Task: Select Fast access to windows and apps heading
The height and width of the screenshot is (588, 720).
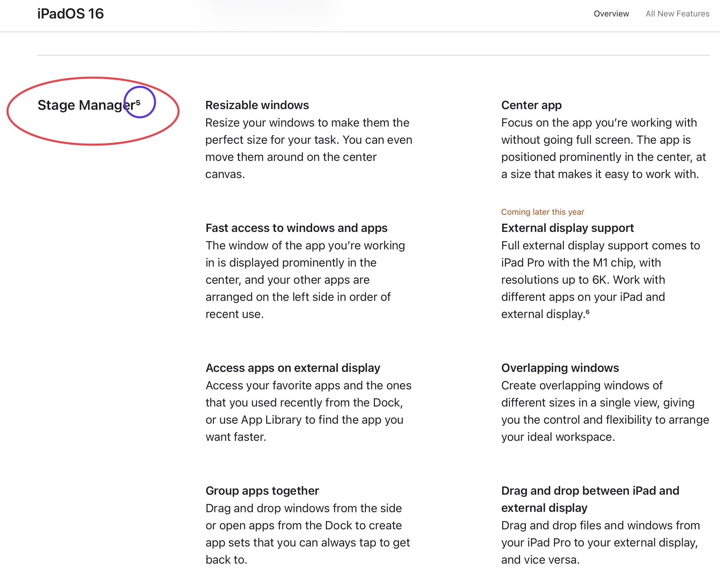Action: click(x=296, y=228)
